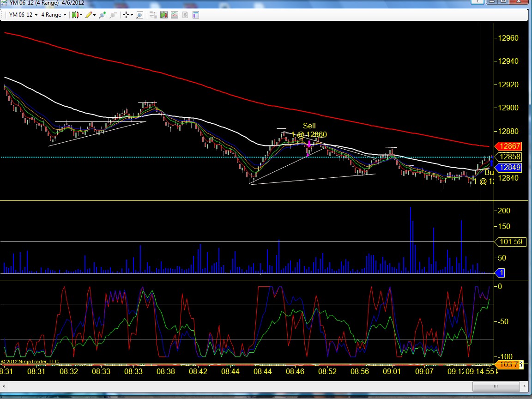Image resolution: width=532 pixels, height=399 pixels.
Task: Click the zoom frame magnifier icon
Action: [139, 15]
